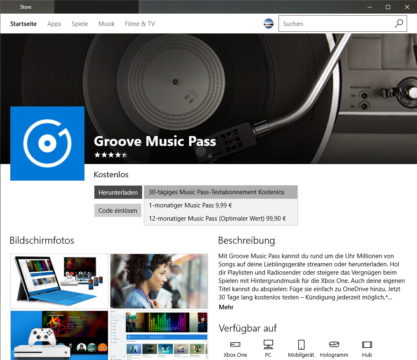
Task: Click the Kostenlos price label
Action: (x=111, y=174)
